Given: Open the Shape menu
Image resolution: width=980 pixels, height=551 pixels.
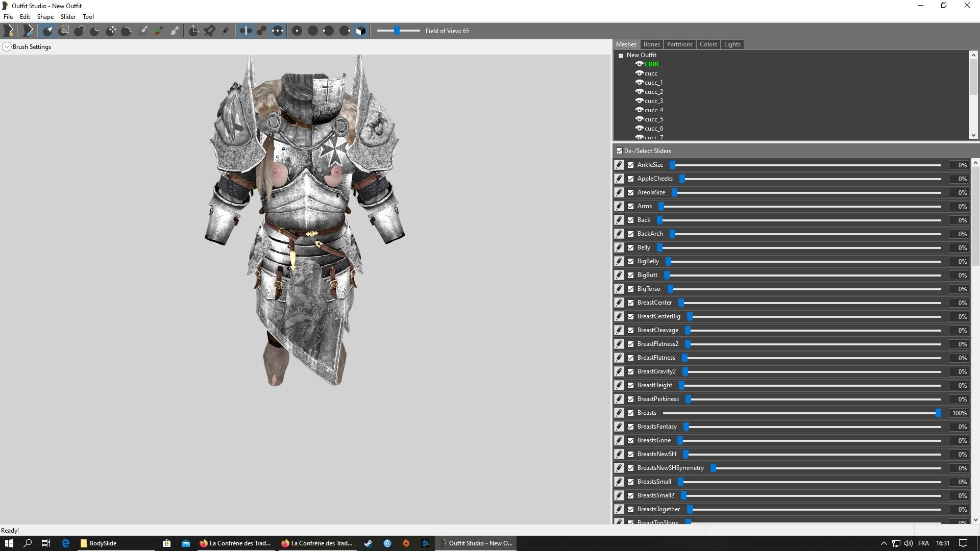Looking at the screenshot, I should (45, 17).
